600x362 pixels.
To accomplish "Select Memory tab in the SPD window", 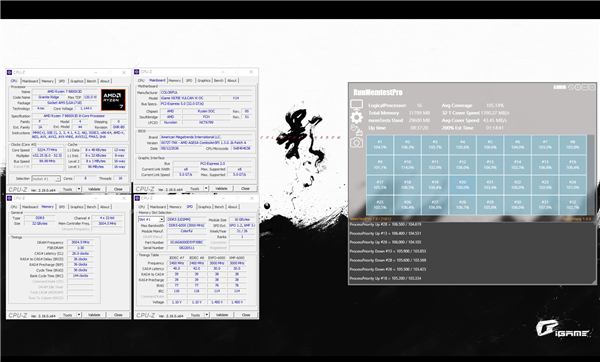I will click(175, 207).
